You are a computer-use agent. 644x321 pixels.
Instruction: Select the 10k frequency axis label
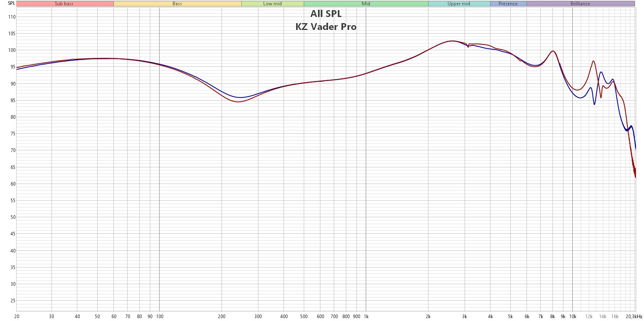573,317
